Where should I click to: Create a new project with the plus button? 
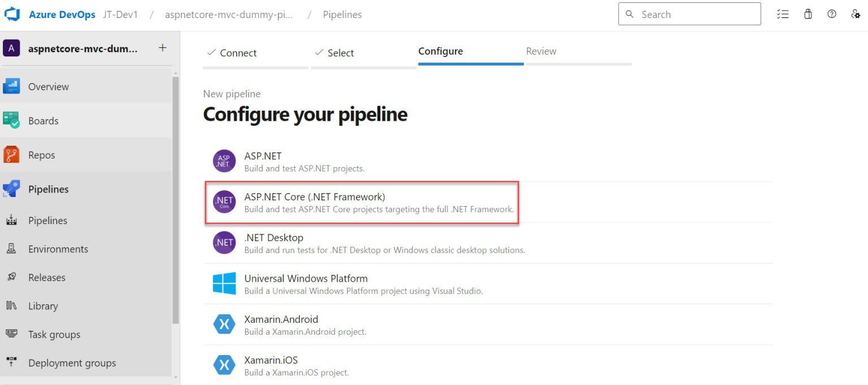[163, 49]
